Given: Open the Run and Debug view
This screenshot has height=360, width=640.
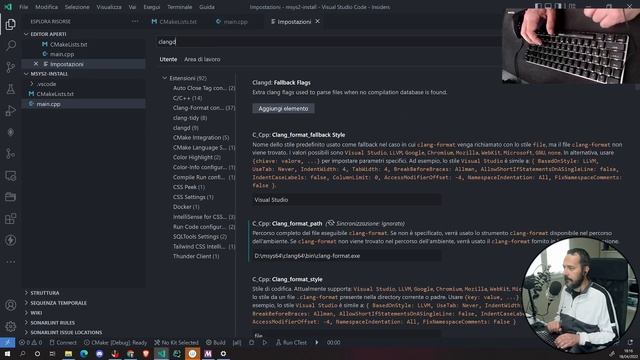Looking at the screenshot, I should [x=11, y=111].
